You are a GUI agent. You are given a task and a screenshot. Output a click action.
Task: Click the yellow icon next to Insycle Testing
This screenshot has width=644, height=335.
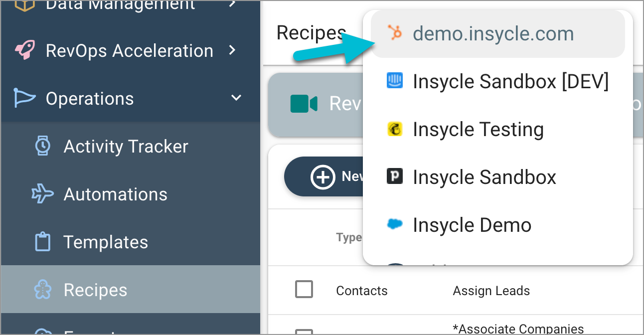(395, 129)
